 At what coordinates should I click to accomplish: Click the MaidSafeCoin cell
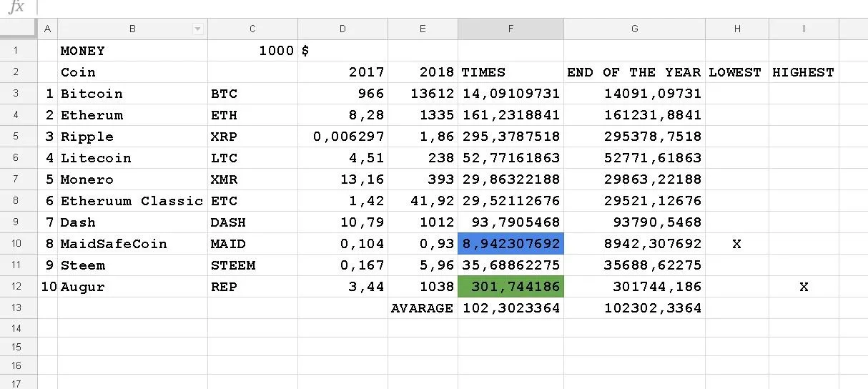(133, 244)
